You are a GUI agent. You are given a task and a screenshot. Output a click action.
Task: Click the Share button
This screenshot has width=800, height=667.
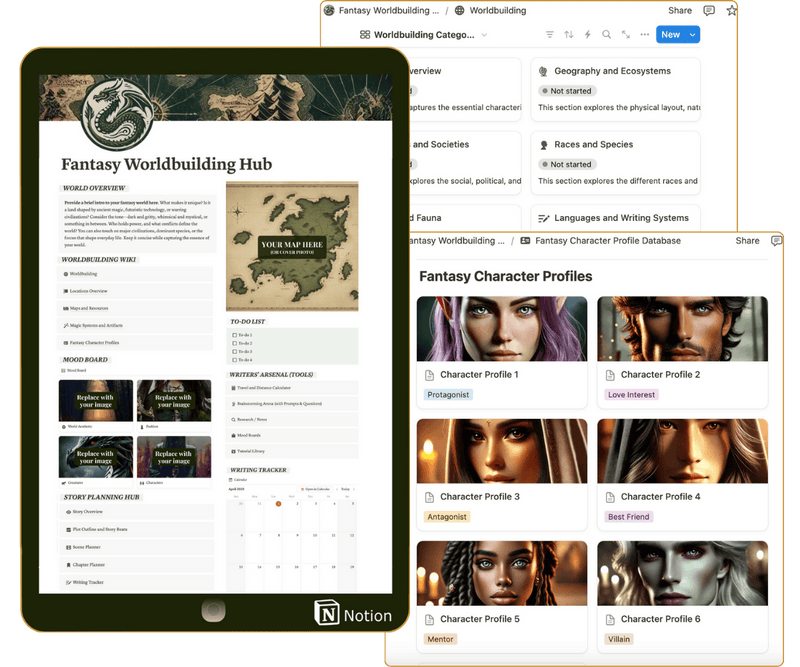680,10
